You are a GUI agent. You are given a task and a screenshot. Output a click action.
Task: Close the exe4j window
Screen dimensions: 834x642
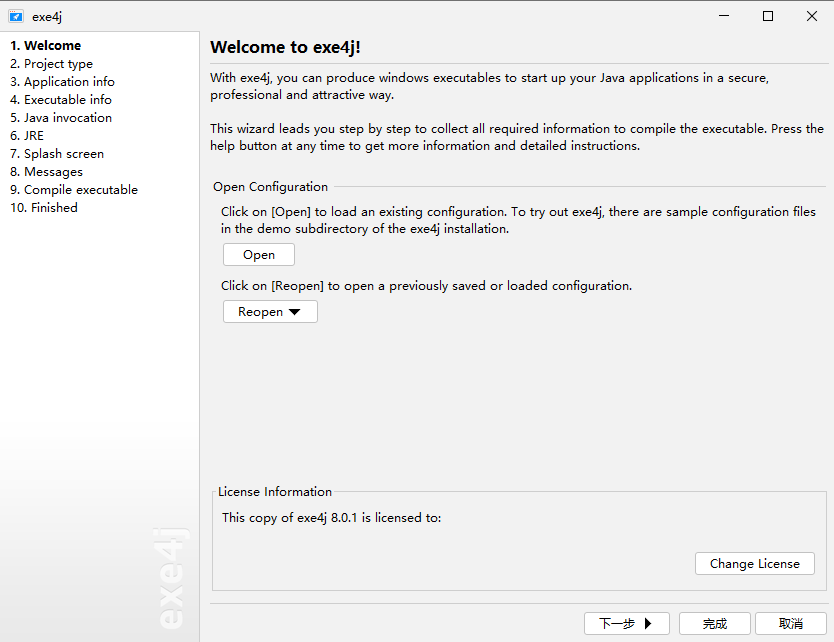pyautogui.click(x=812, y=16)
